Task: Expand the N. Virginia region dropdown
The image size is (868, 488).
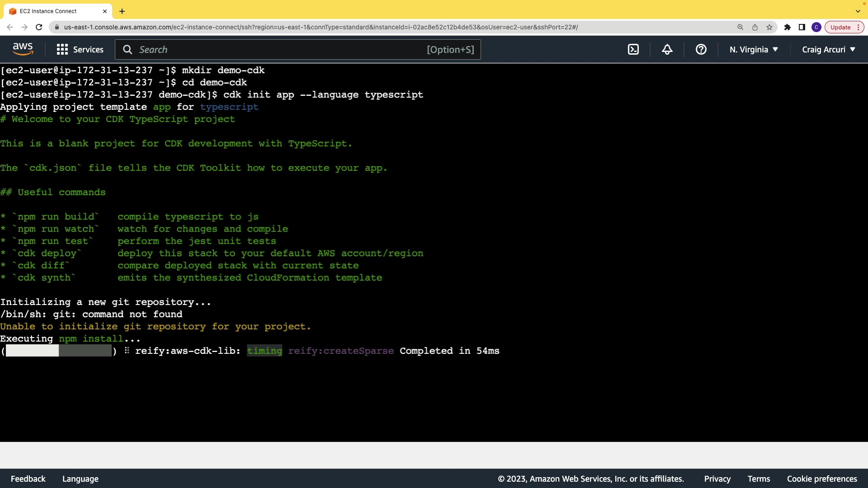Action: coord(754,50)
